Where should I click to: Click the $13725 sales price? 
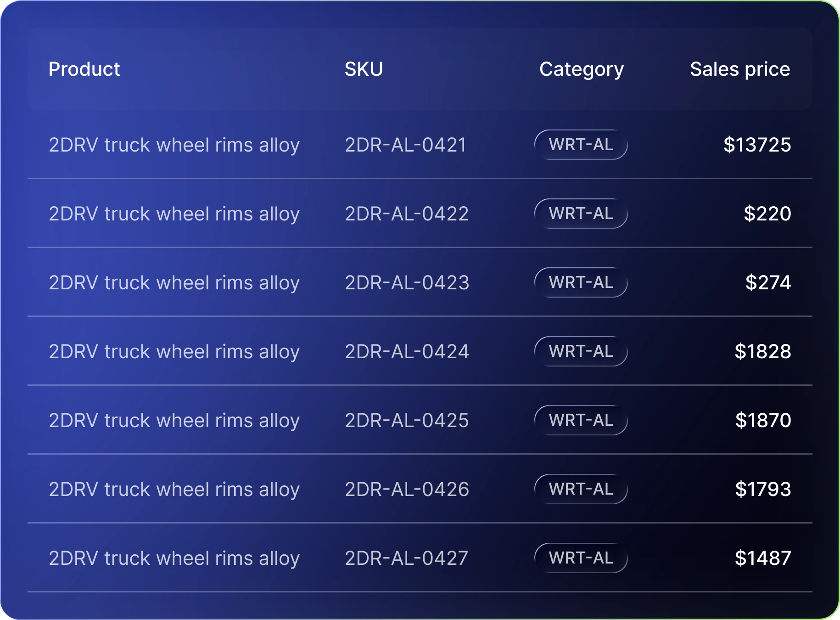757,145
